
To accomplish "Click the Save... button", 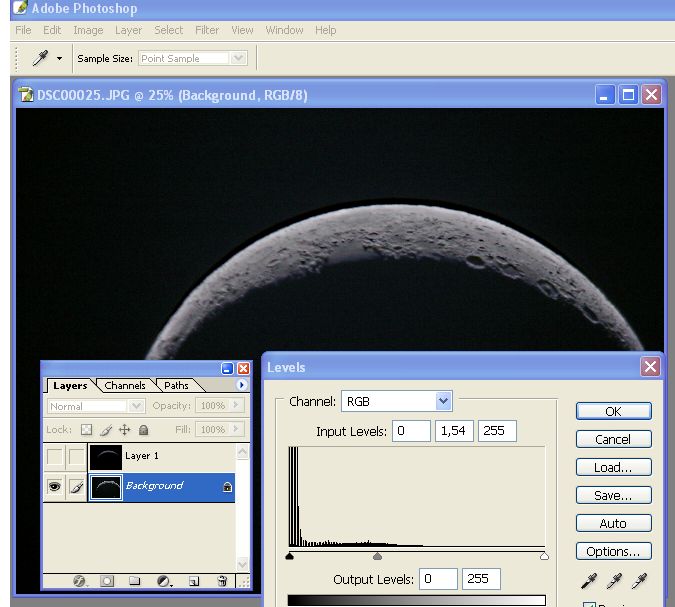I will (x=614, y=495).
